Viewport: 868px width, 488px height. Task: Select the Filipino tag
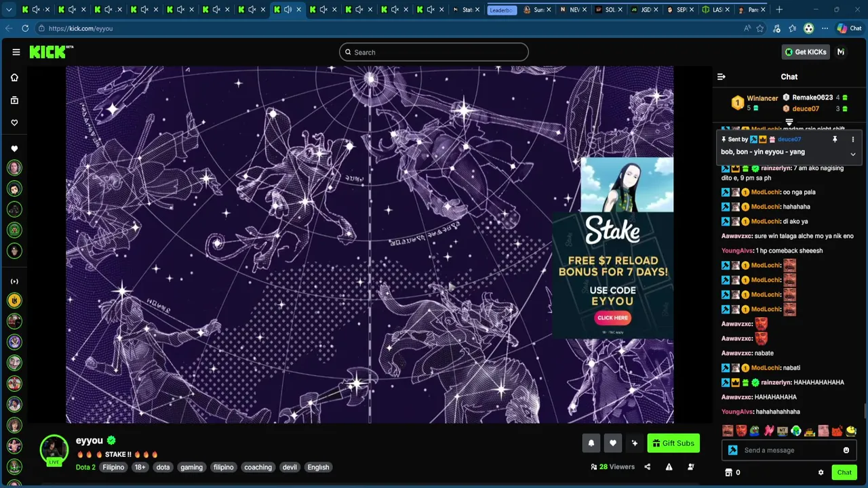[113, 467]
